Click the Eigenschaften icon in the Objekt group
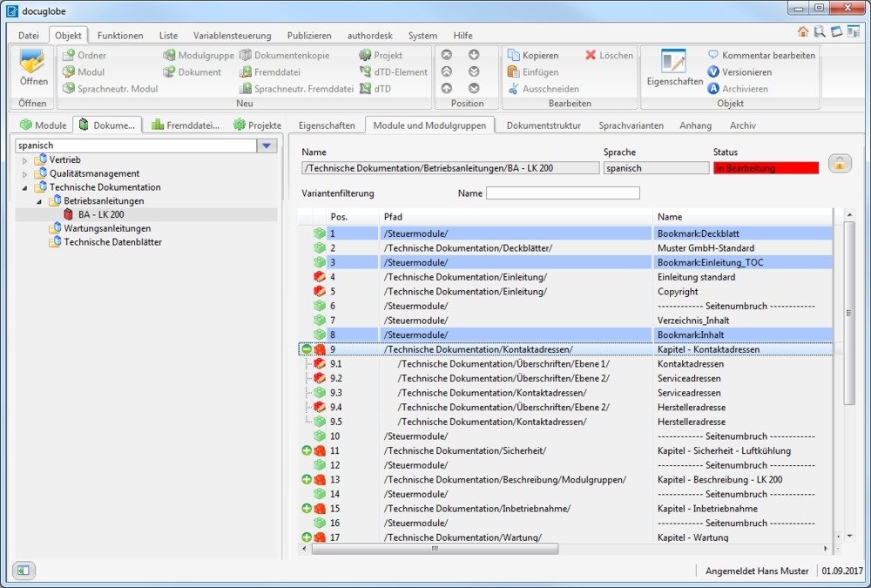Viewport: 871px width, 588px height. [673, 61]
